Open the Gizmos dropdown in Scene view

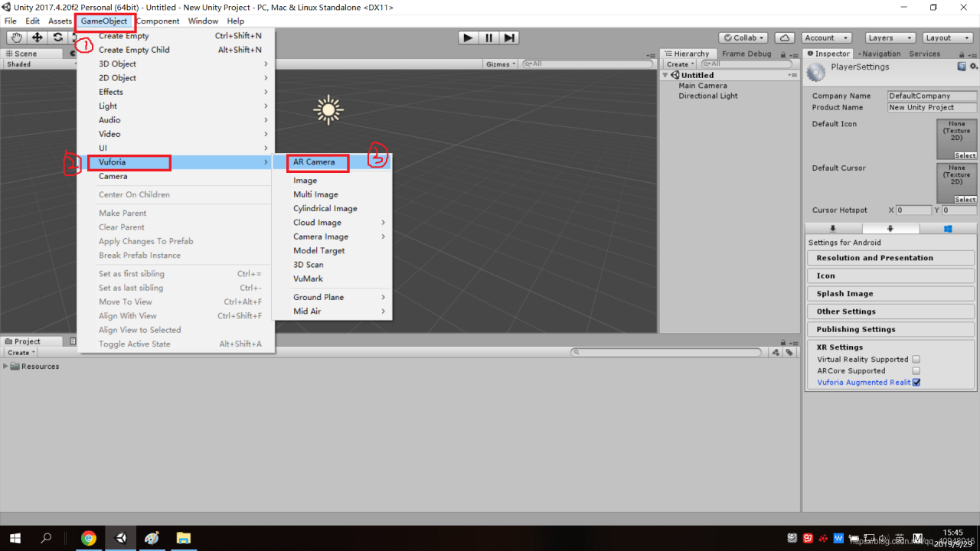[501, 64]
